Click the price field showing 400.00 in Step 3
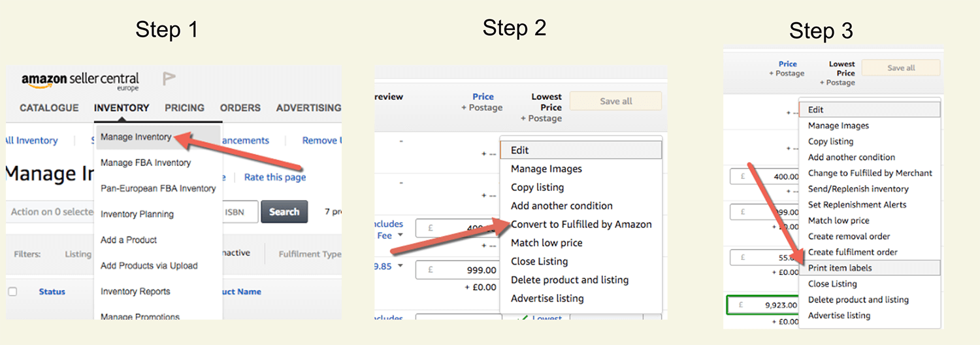The image size is (980, 345). pos(764,176)
